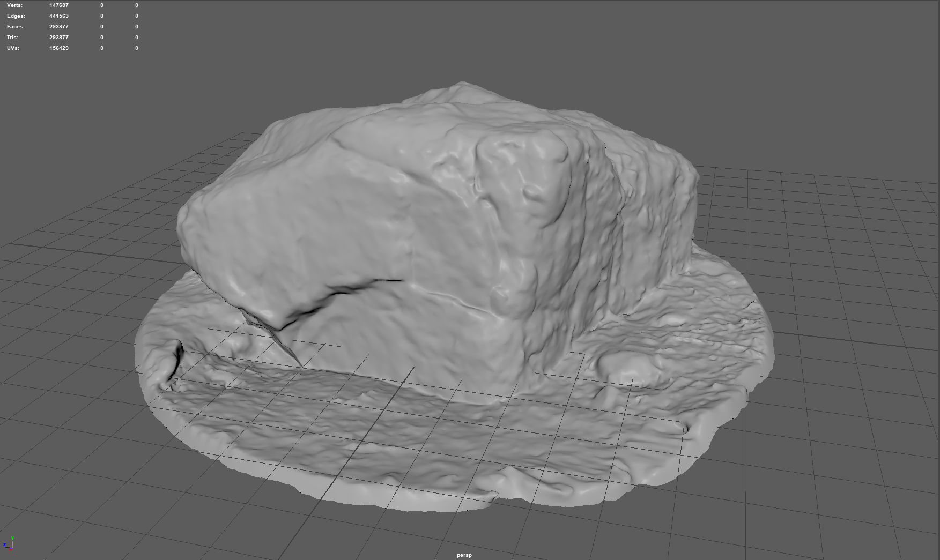940x560 pixels.
Task: Click the Faces label in the heads-up display
Action: point(16,27)
